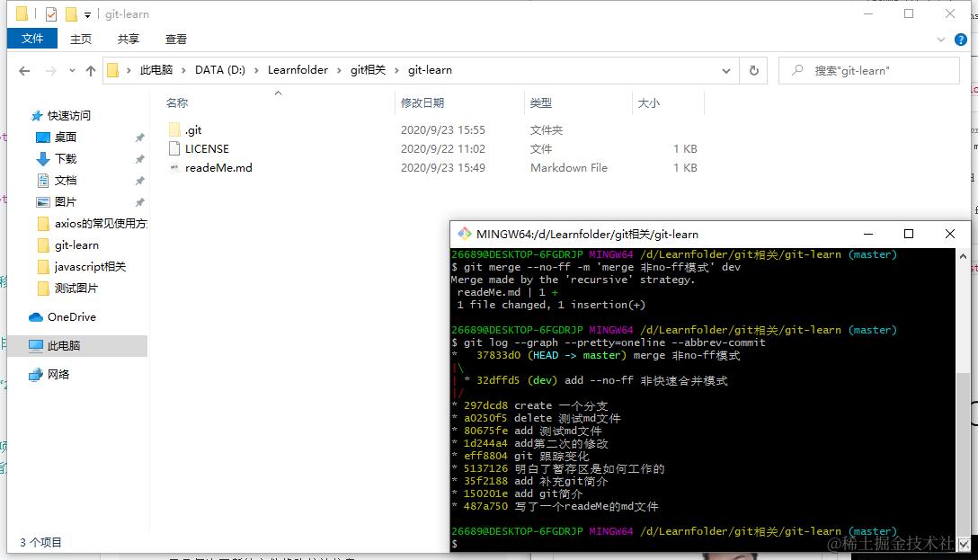Open Git Bash window menu icon

coord(464,234)
